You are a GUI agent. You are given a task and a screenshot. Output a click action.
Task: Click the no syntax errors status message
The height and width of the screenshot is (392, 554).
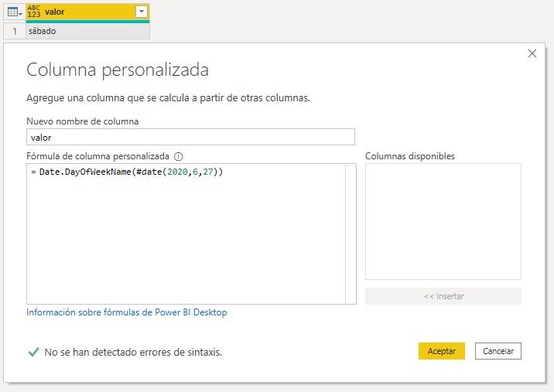pos(133,352)
